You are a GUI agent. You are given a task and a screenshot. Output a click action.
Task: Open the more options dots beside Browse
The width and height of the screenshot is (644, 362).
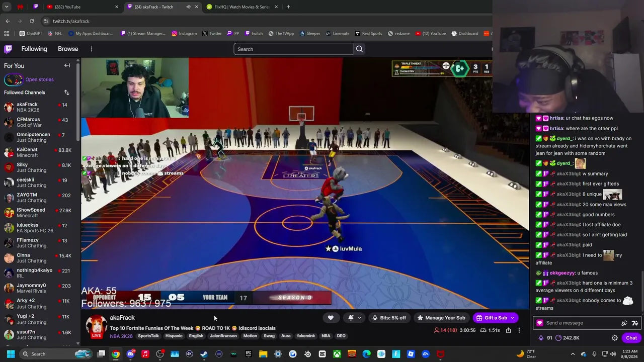(x=92, y=49)
